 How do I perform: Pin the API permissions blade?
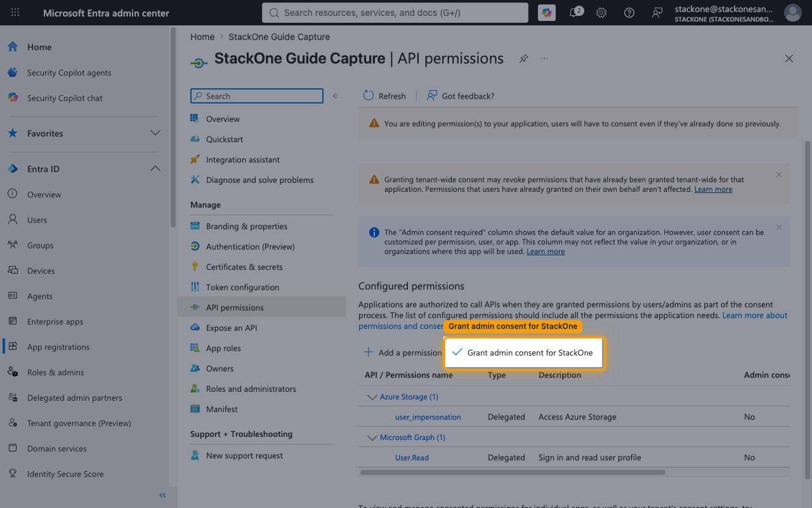pyautogui.click(x=523, y=58)
